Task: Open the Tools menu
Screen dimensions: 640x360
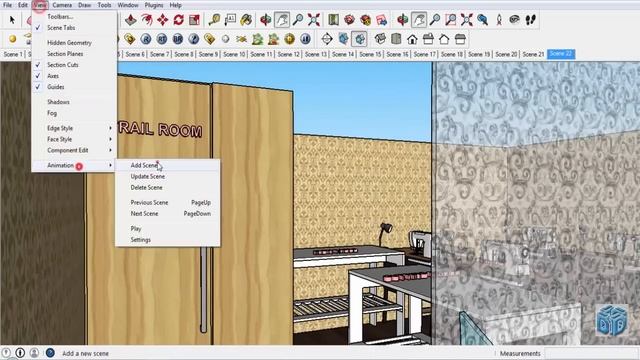Action: tap(104, 5)
